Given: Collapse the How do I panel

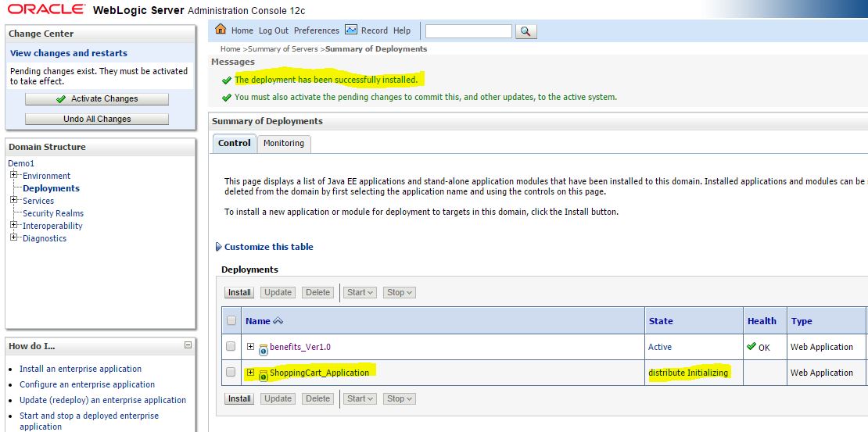Looking at the screenshot, I should pos(188,345).
